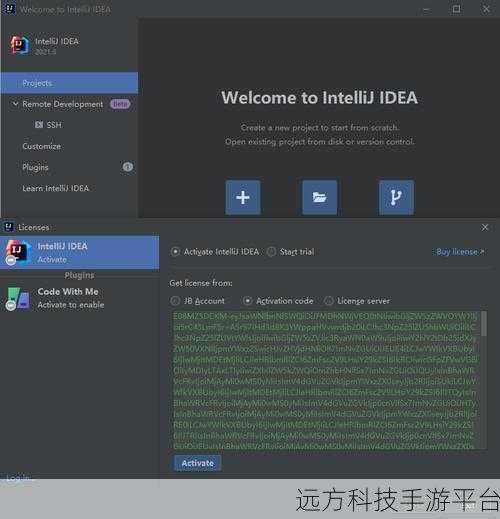Image resolution: width=500 pixels, height=519 pixels.
Task: Select IntelliJ IDEA Activate entry in Licenses
Action: (80, 252)
